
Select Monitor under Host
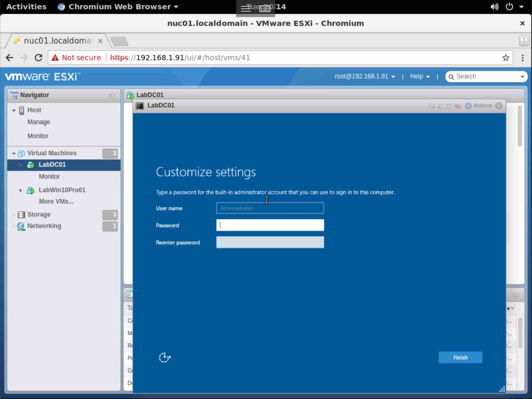38,136
